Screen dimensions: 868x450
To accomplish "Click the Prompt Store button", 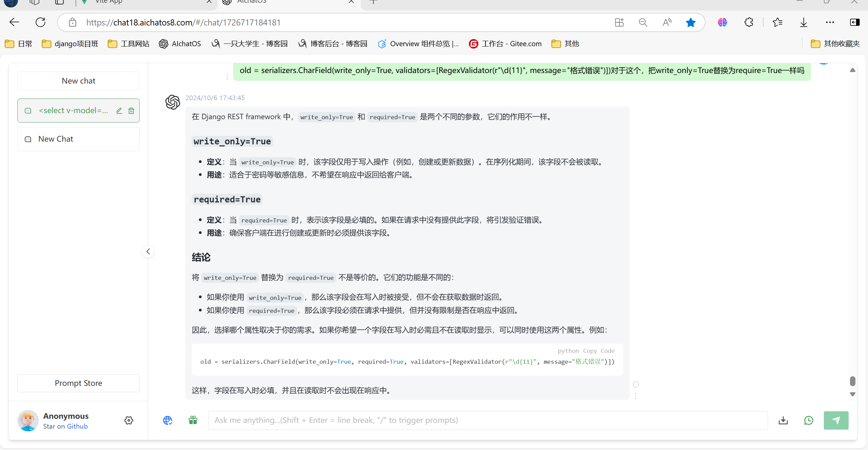I will tap(78, 382).
